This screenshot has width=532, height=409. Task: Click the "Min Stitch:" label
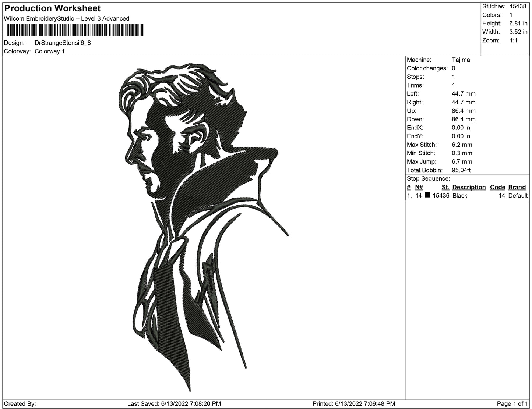tap(421, 153)
